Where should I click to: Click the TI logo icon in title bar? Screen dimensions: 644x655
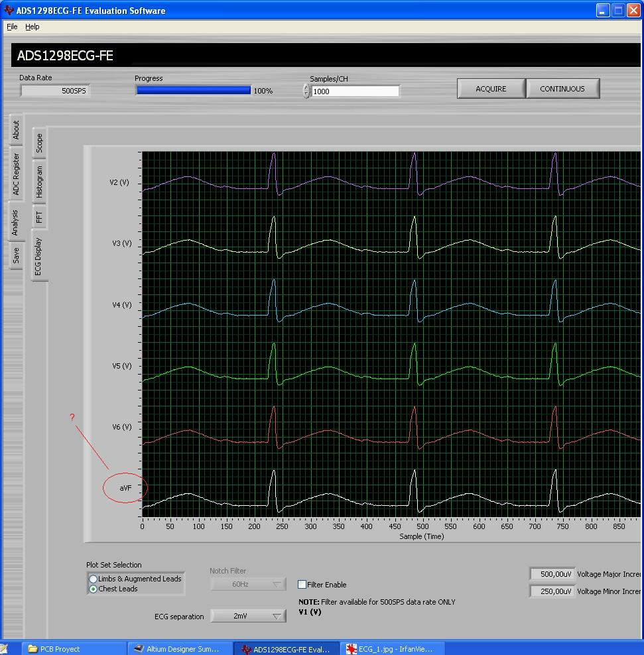pos(9,9)
